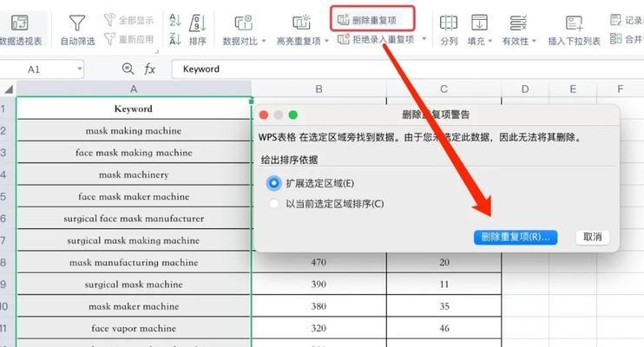This screenshot has height=347, width=644.
Task: Click the validity (有效性) icon
Action: tap(518, 23)
